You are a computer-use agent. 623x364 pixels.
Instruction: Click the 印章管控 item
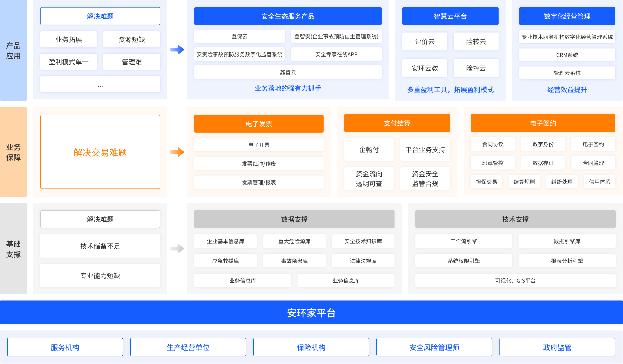(x=493, y=163)
